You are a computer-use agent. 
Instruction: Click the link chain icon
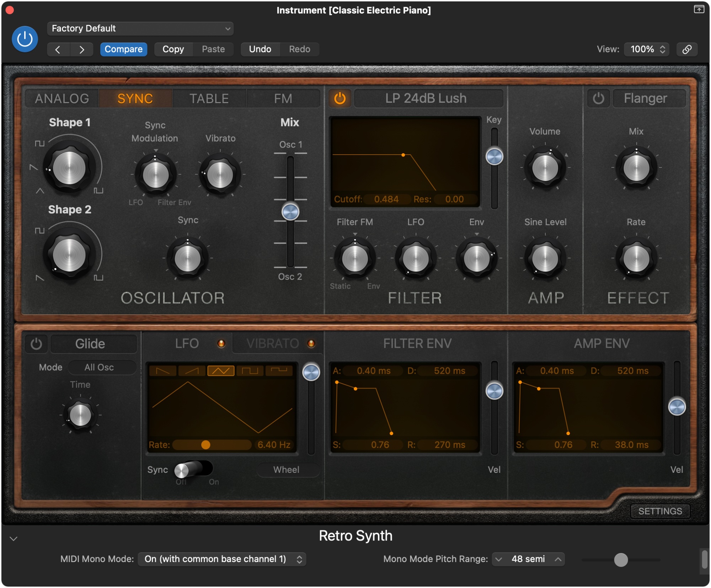pos(687,49)
